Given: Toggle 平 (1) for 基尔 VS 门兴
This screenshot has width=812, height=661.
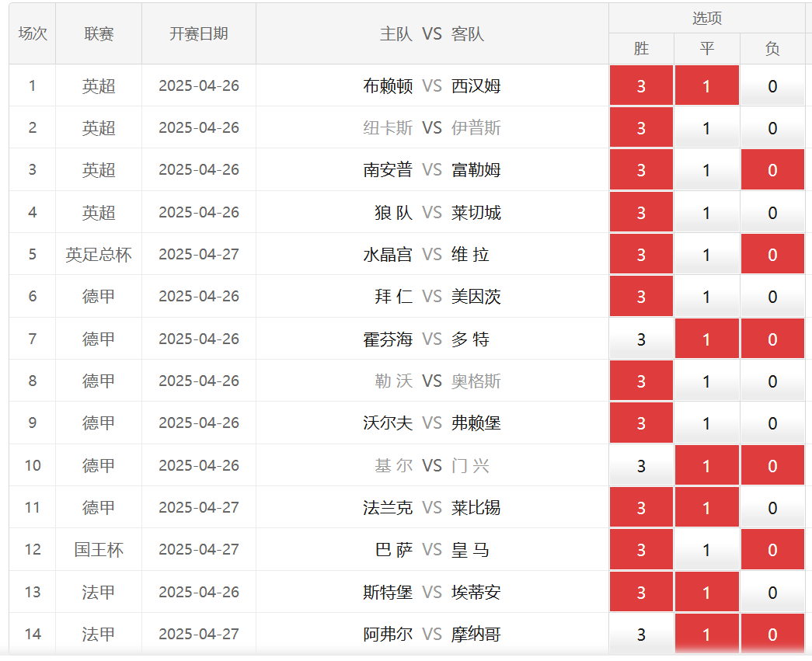Looking at the screenshot, I should pyautogui.click(x=707, y=465).
